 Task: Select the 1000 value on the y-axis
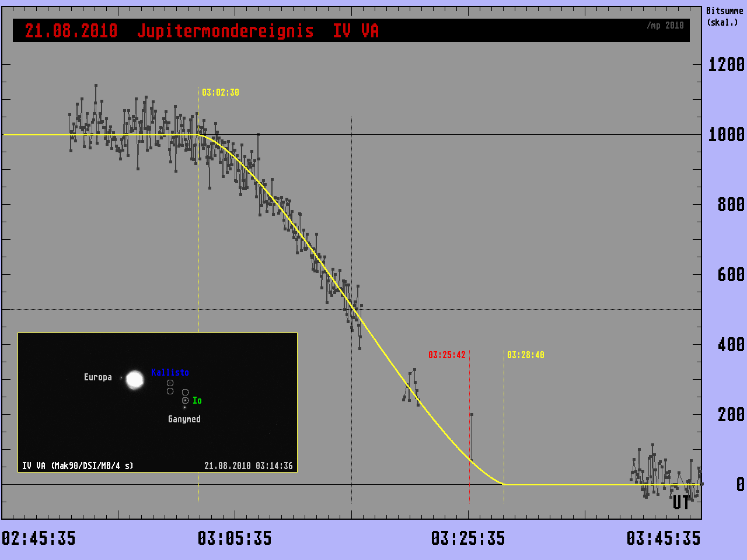point(726,135)
